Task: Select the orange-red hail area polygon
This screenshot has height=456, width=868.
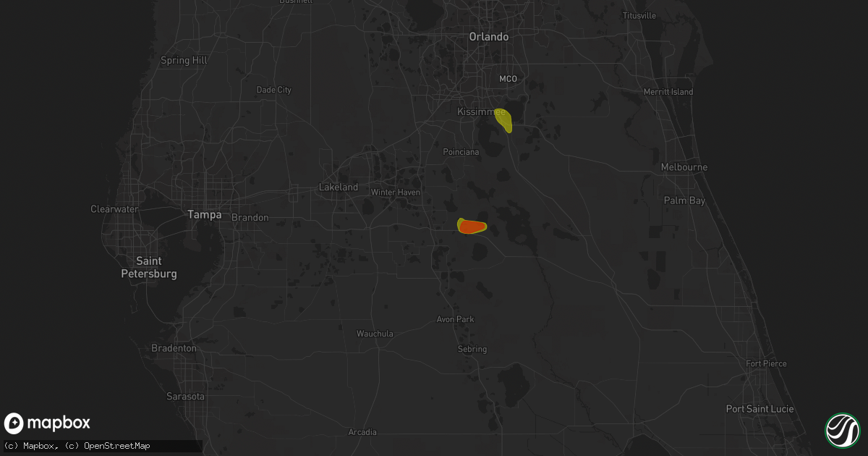Action: point(472,227)
